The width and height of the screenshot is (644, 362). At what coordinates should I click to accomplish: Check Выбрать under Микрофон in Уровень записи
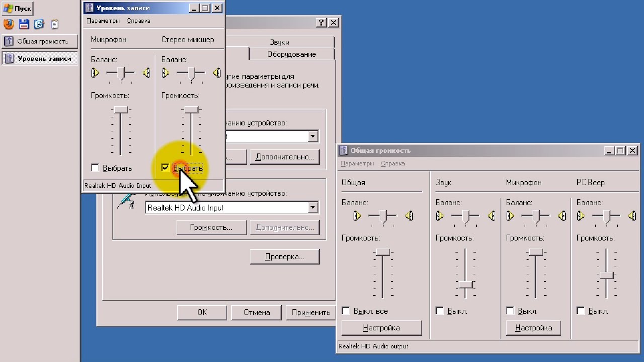95,168
